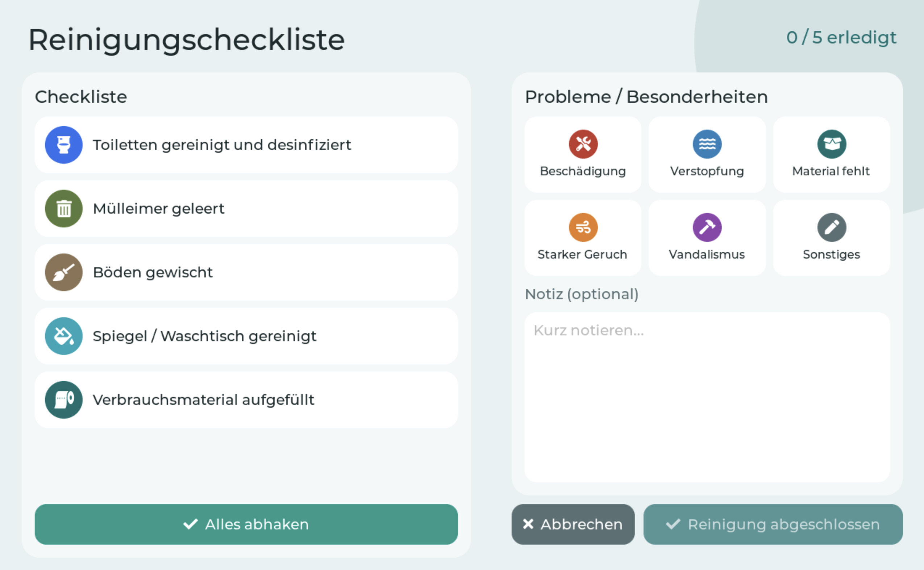This screenshot has width=924, height=570.
Task: Click the purple hammer vandalism icon
Action: pos(707,227)
